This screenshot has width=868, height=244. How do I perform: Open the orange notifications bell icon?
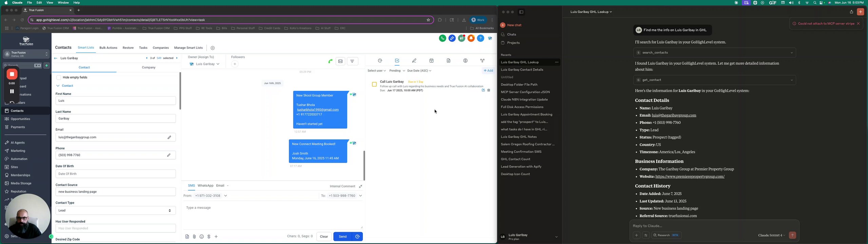tap(471, 38)
